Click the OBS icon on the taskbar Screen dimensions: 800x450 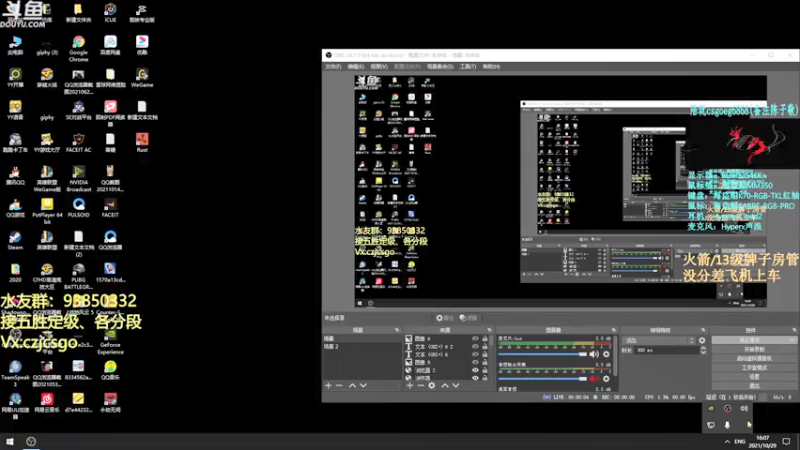(31, 441)
